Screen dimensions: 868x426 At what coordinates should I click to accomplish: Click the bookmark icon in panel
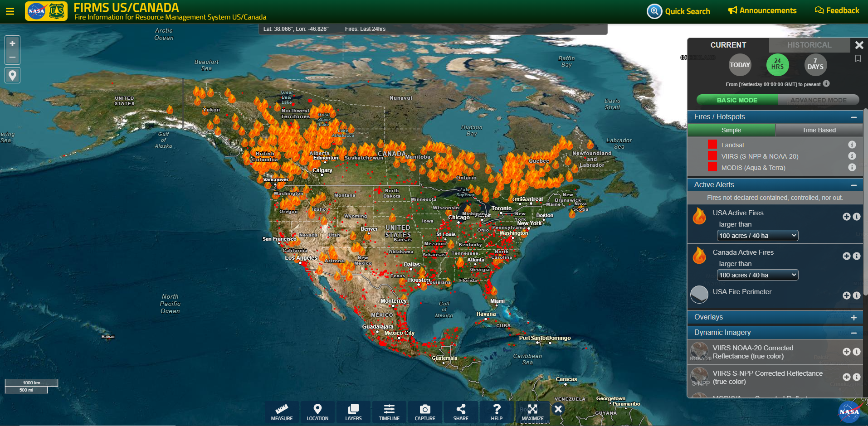[x=858, y=58]
